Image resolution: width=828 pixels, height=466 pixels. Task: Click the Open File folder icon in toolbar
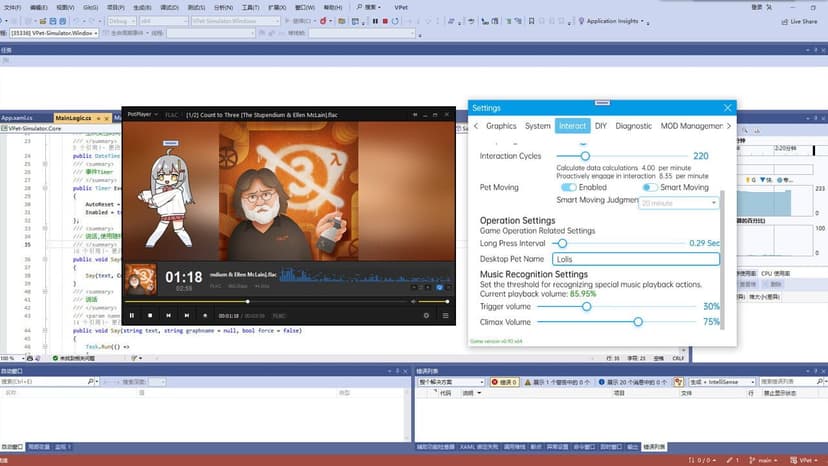pyautogui.click(x=43, y=21)
